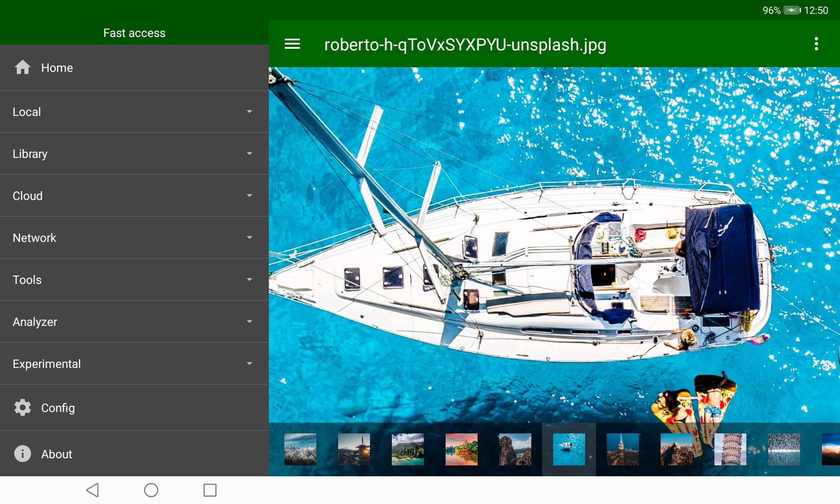
Task: Select Local in the sidebar
Action: [134, 112]
